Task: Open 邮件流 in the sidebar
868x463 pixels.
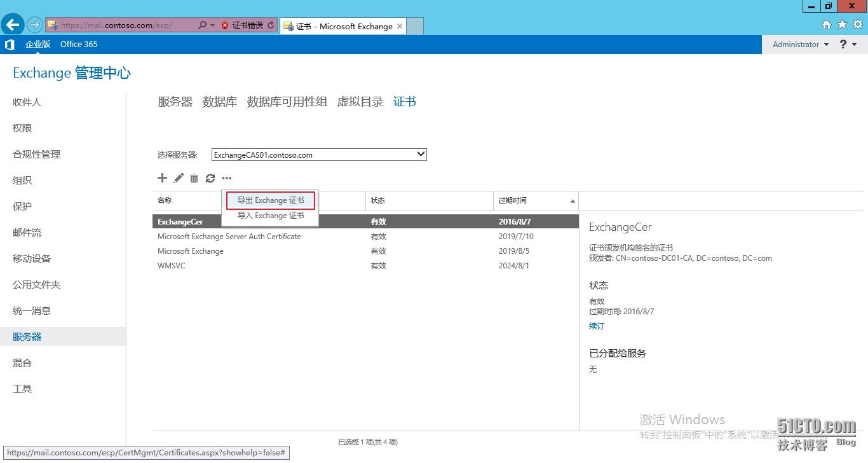Action: [26, 232]
